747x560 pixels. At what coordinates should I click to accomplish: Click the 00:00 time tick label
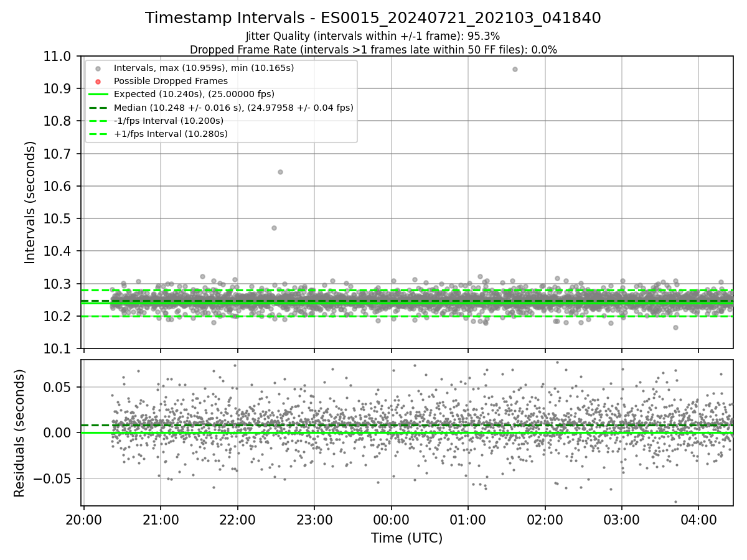pyautogui.click(x=391, y=520)
